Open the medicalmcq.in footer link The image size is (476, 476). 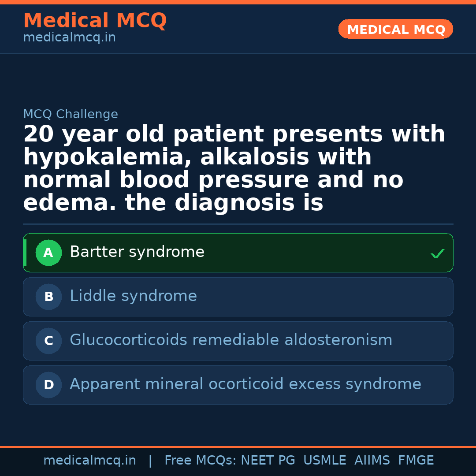89,461
